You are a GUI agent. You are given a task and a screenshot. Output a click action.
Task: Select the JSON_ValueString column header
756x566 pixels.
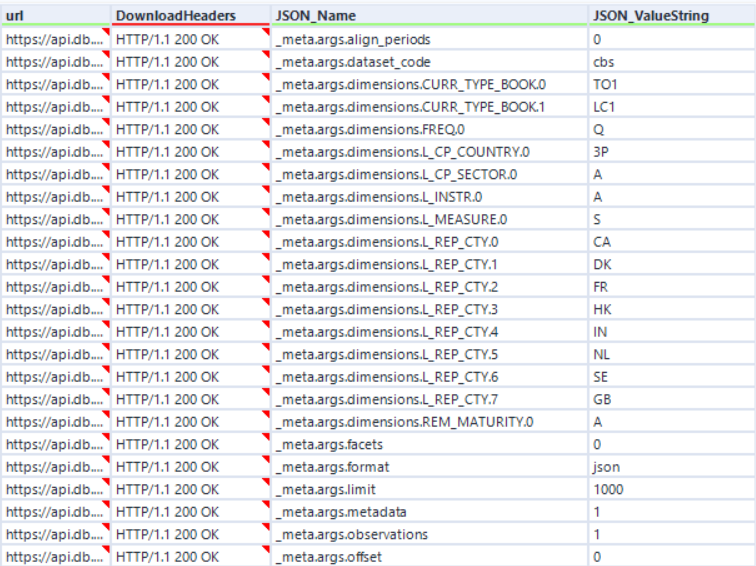[x=673, y=15]
